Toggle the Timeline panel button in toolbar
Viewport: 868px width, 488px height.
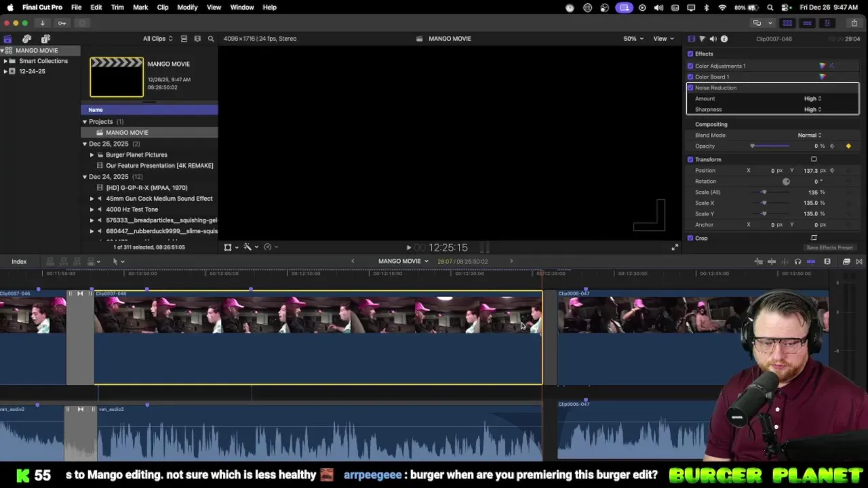tap(807, 23)
